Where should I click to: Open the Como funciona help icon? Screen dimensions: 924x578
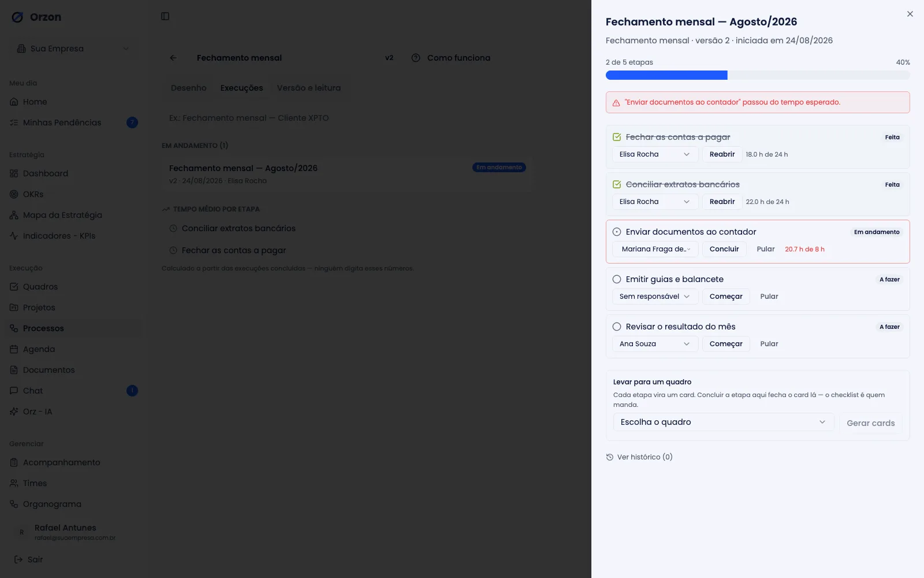tap(416, 58)
